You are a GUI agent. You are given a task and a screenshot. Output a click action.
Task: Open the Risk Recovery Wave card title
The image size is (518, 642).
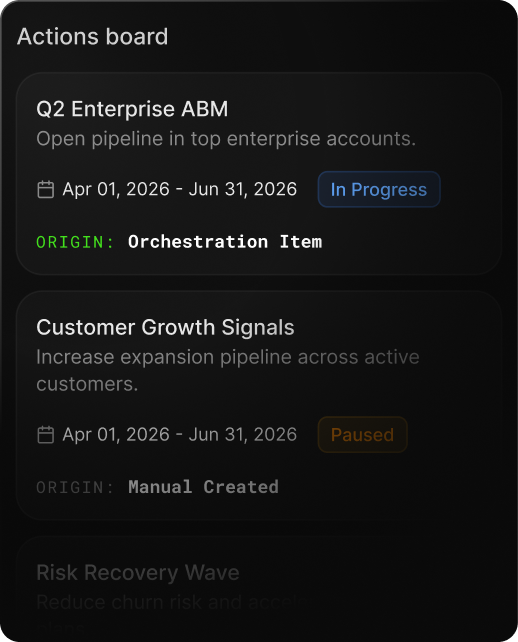pyautogui.click(x=138, y=572)
